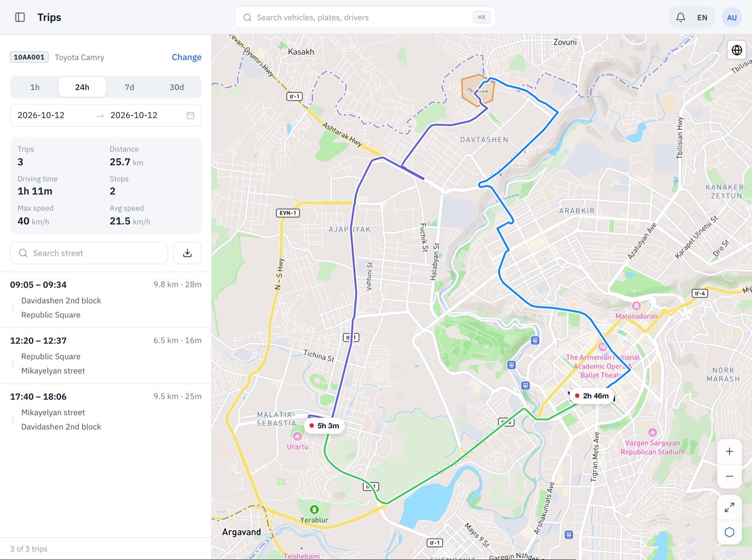Zoom in on the map
The image size is (752, 560).
(x=729, y=451)
